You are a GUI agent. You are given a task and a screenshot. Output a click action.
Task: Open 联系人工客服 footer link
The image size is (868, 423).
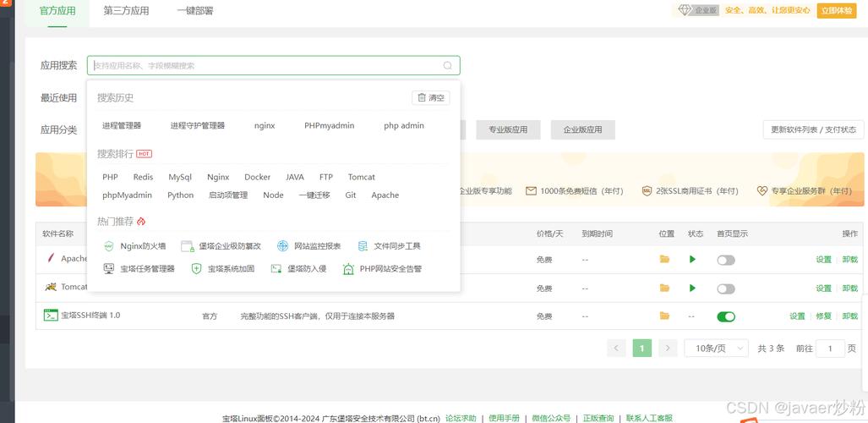pyautogui.click(x=649, y=418)
